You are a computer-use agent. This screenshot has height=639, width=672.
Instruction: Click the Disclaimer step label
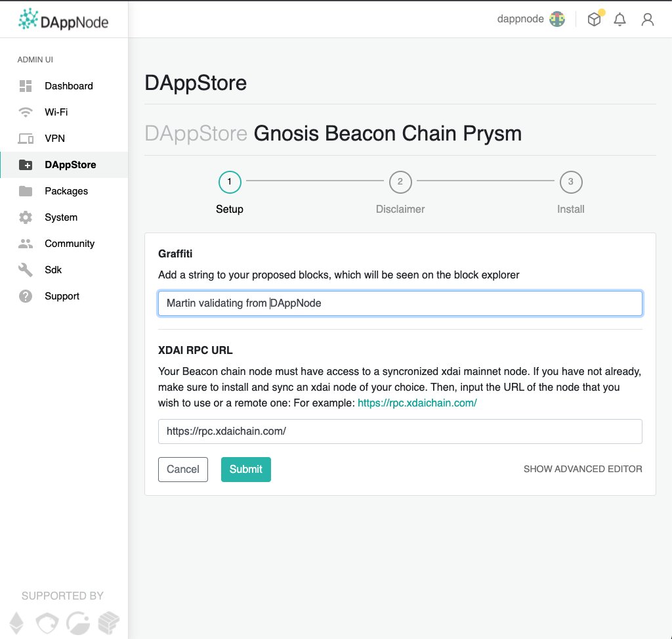[400, 209]
